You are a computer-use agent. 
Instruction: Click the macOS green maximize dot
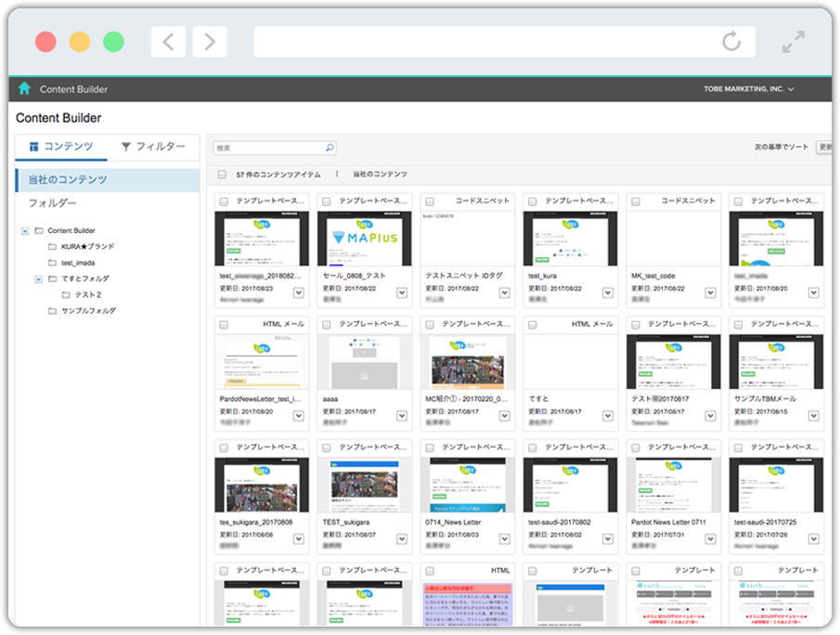point(113,42)
